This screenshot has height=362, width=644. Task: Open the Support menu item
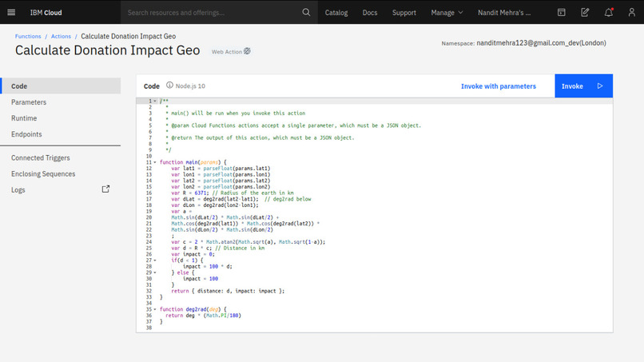click(x=404, y=13)
